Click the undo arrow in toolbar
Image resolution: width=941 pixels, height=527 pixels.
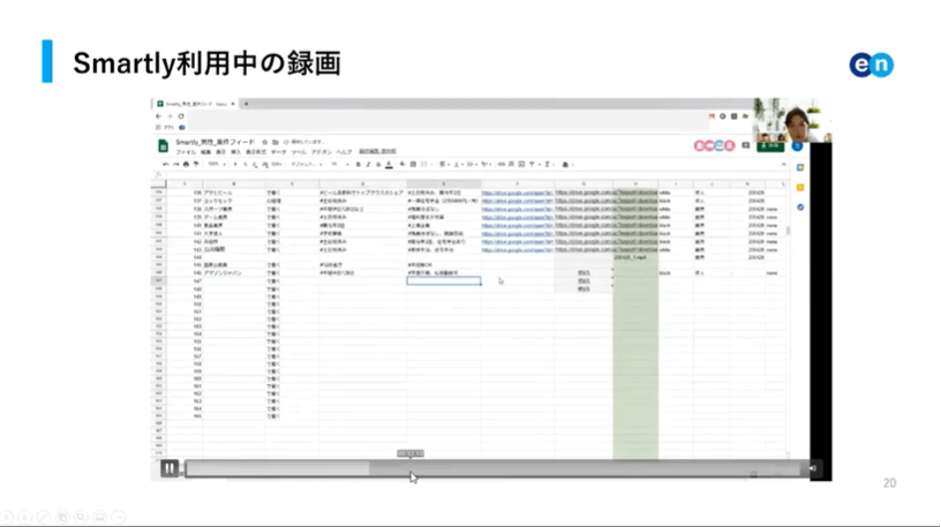166,164
